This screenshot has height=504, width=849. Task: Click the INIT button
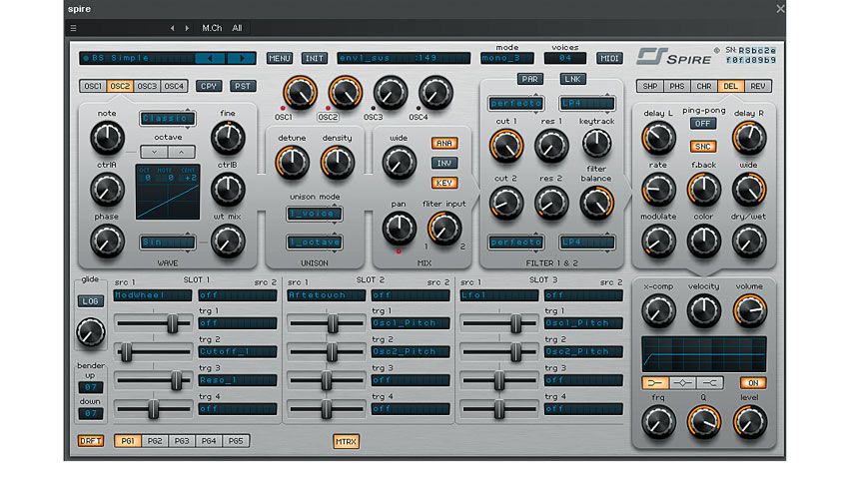[314, 58]
